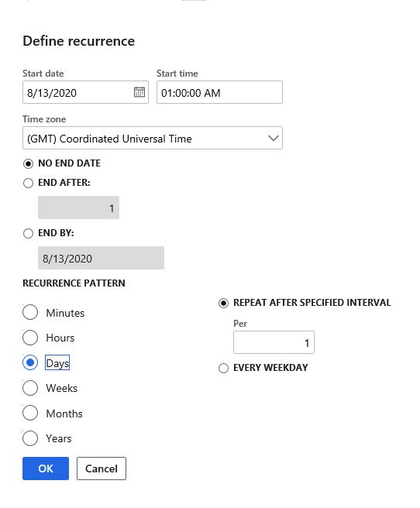Viewport: 420px width, 508px height.
Task: Select Minutes recurrence pattern
Action: click(30, 312)
